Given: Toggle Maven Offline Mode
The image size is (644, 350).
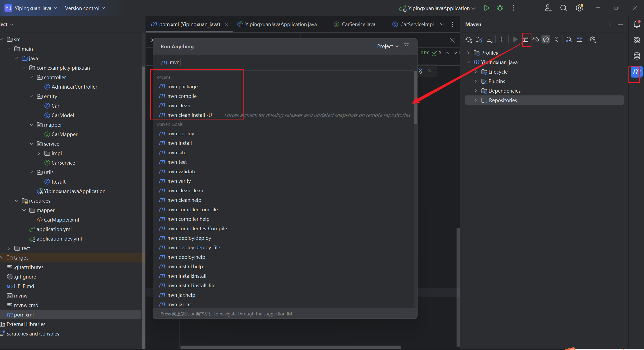Looking at the screenshot, I should [x=536, y=40].
